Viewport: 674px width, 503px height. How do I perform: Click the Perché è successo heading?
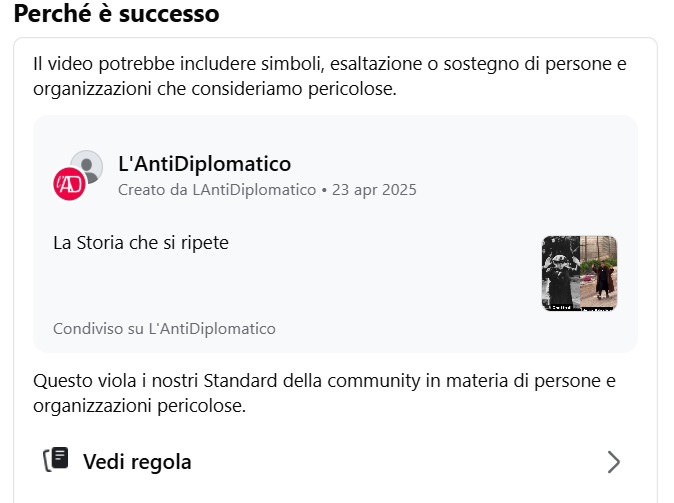point(116,14)
